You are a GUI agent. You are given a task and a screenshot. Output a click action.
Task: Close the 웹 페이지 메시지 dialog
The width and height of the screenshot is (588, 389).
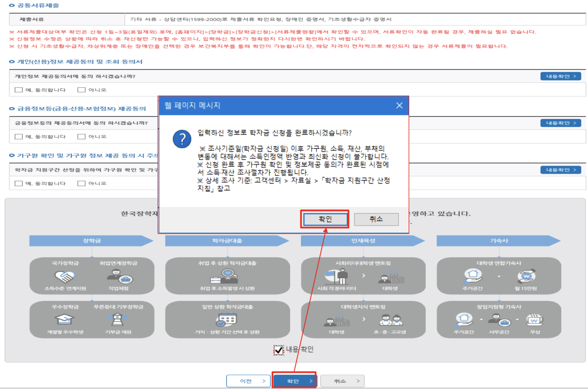pyautogui.click(x=399, y=105)
